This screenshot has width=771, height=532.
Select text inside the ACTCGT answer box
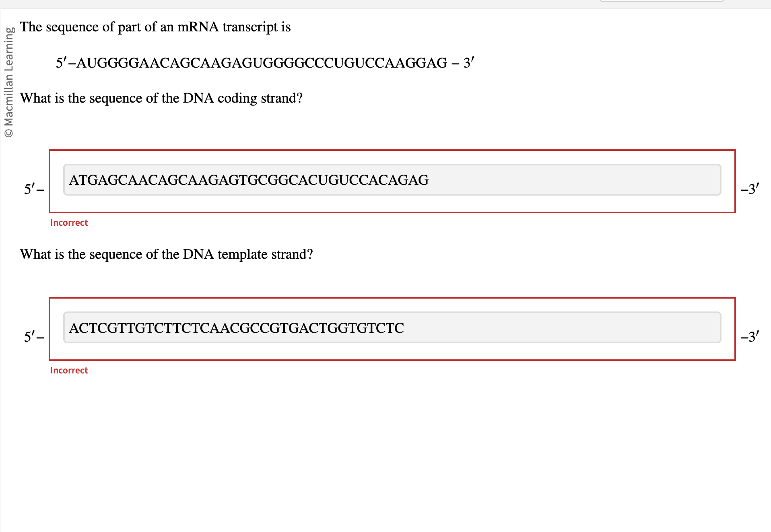coord(237,328)
